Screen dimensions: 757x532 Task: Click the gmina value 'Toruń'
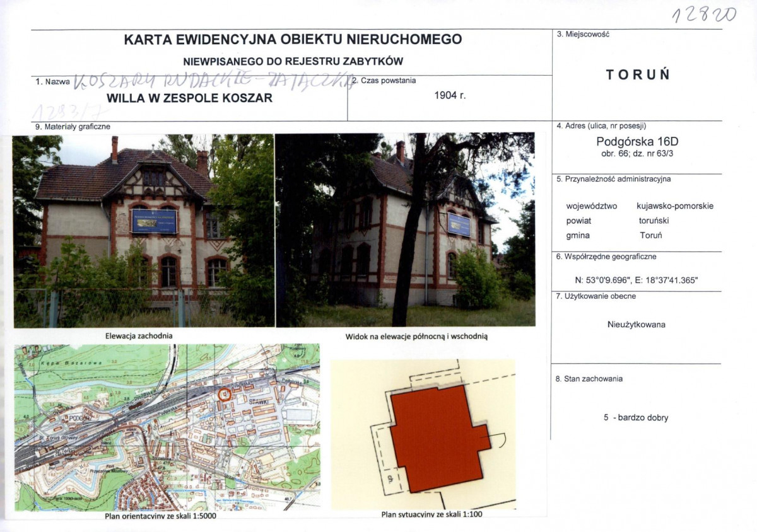[651, 236]
